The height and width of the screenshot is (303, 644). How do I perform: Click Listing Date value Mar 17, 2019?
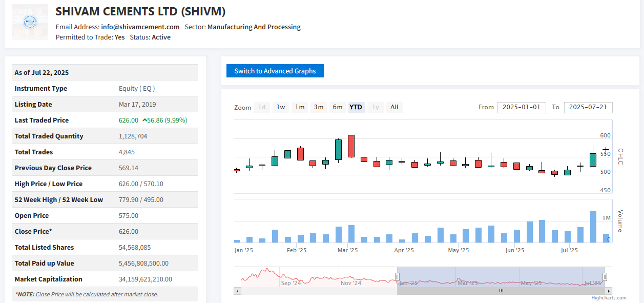point(137,104)
